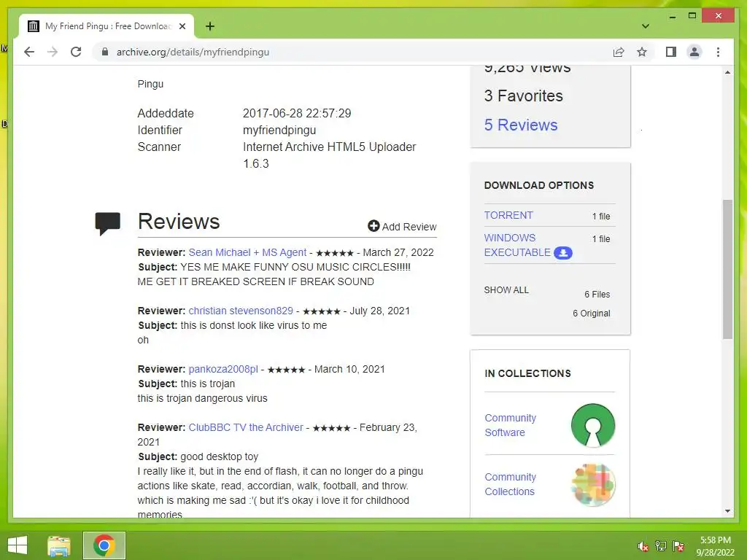Click the padlock site info icon
747x560 pixels.
click(105, 52)
